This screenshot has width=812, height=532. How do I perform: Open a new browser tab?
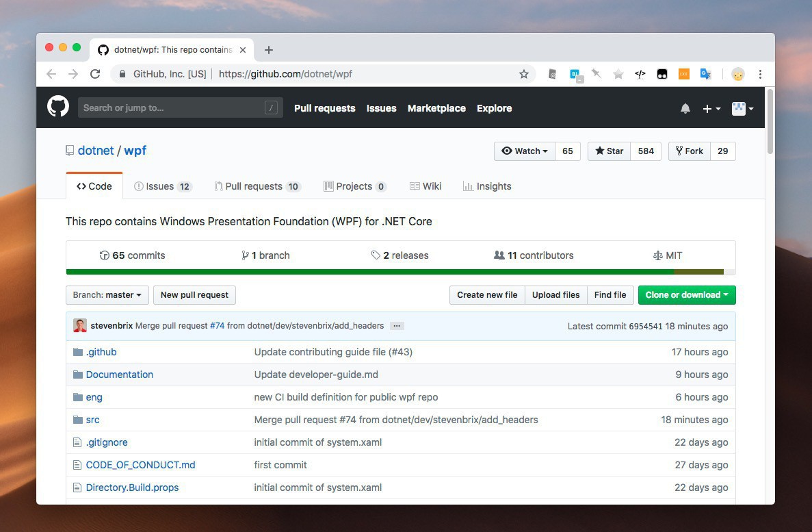(269, 50)
